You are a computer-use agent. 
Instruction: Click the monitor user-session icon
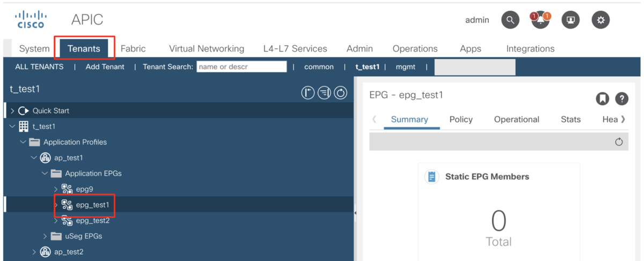pos(570,20)
